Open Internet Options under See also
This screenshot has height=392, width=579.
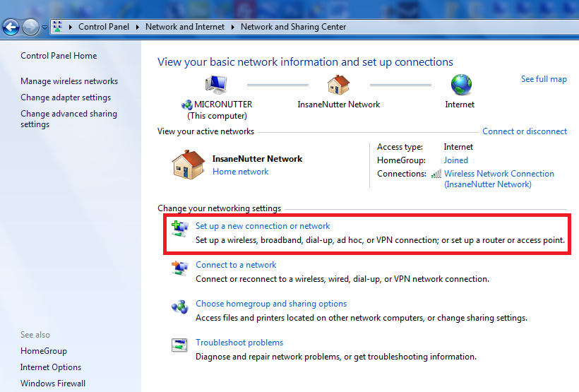click(x=51, y=367)
